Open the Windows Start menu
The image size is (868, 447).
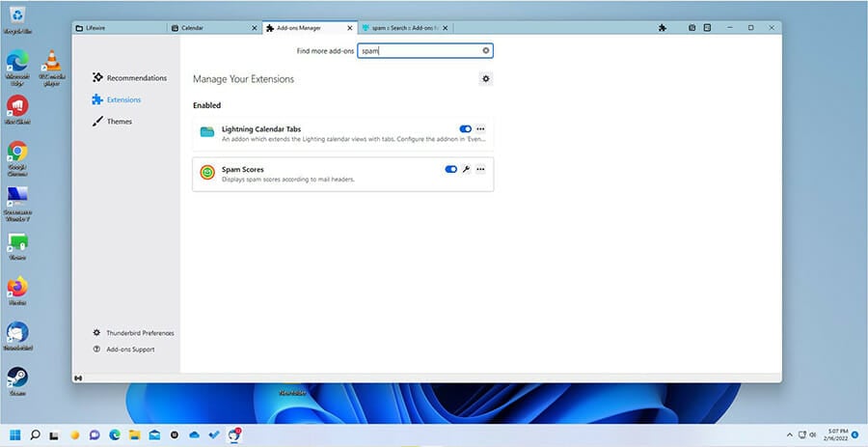click(x=14, y=434)
